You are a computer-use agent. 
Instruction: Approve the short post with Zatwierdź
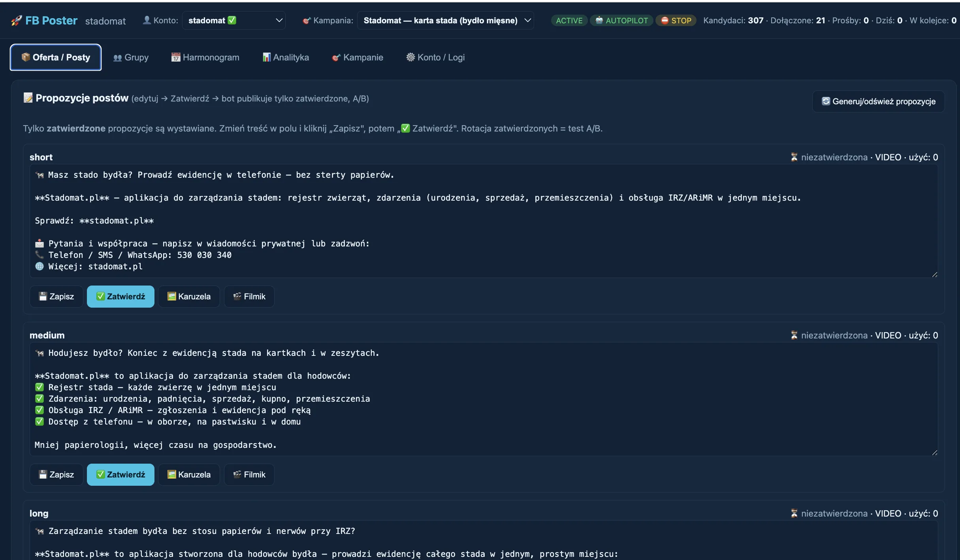click(x=120, y=297)
